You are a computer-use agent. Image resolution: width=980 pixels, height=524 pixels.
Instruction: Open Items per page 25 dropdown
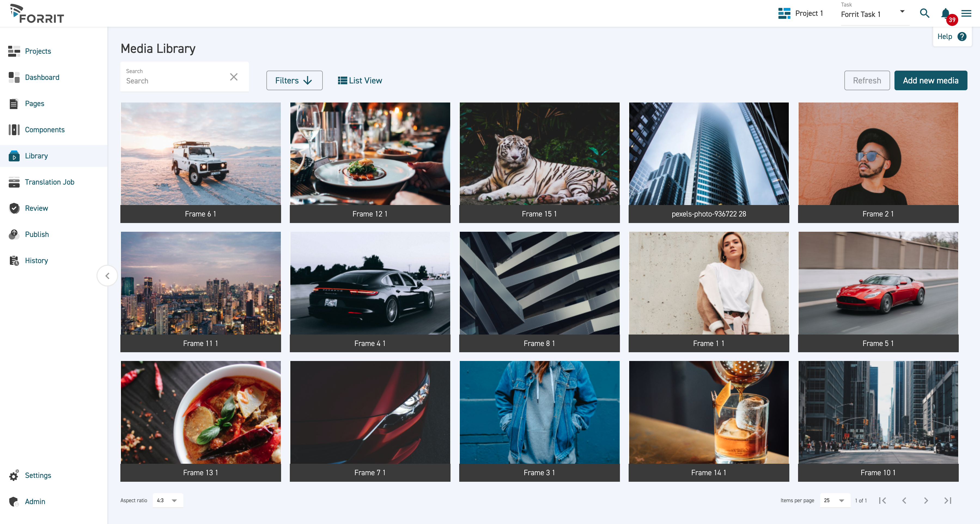(835, 500)
